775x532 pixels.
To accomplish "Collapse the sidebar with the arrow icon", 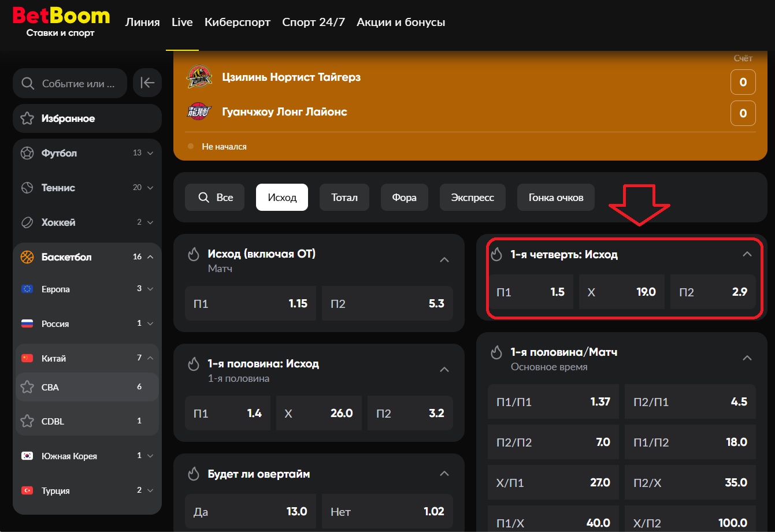I will click(x=147, y=83).
